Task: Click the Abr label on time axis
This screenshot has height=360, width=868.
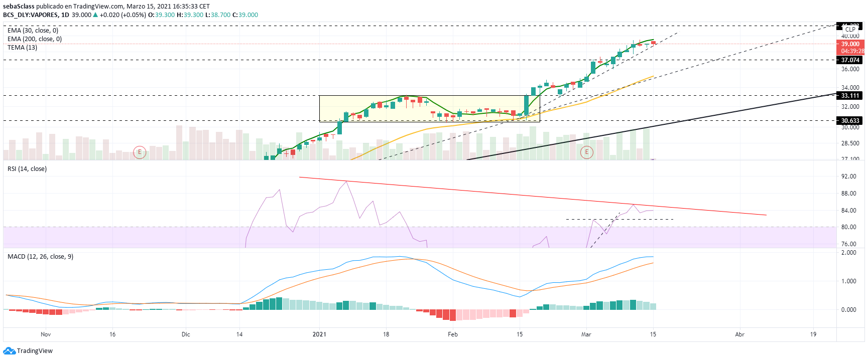Action: [739, 334]
